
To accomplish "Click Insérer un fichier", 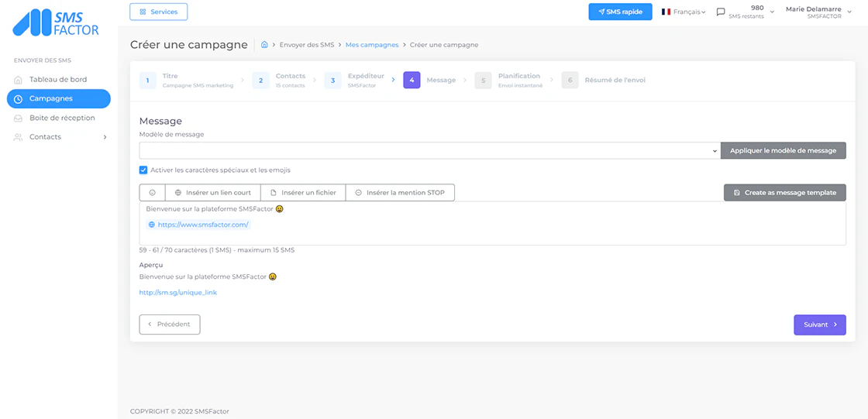I will point(303,193).
